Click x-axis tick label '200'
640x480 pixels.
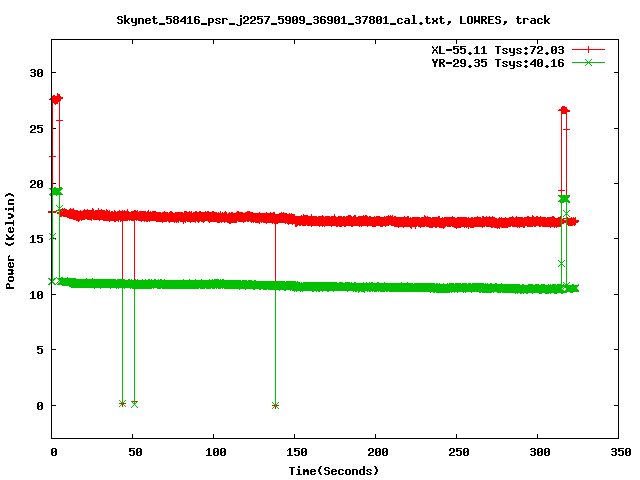(x=378, y=452)
